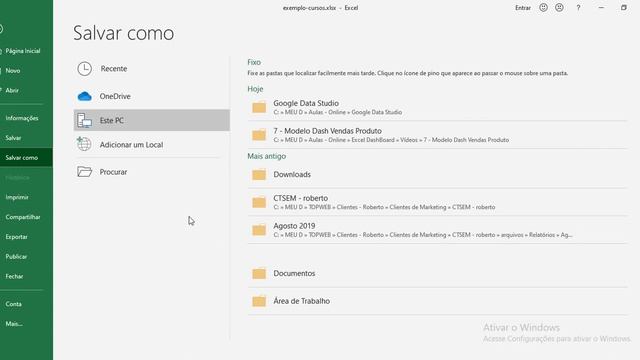The width and height of the screenshot is (640, 360).
Task: Click Fechar in the sidebar
Action: [14, 276]
